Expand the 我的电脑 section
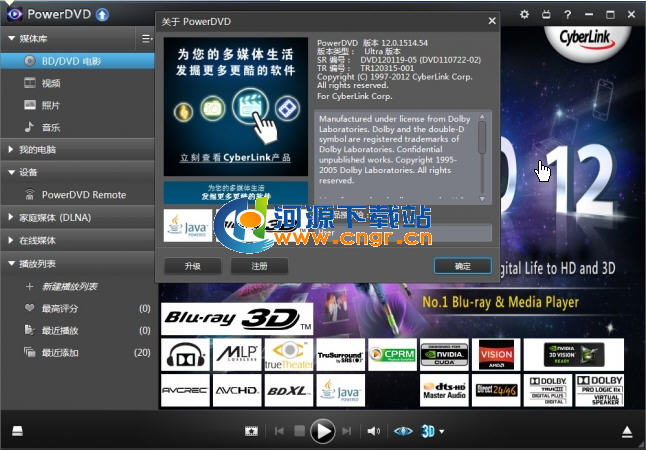Screen dimensions: 646x450 pos(10,149)
